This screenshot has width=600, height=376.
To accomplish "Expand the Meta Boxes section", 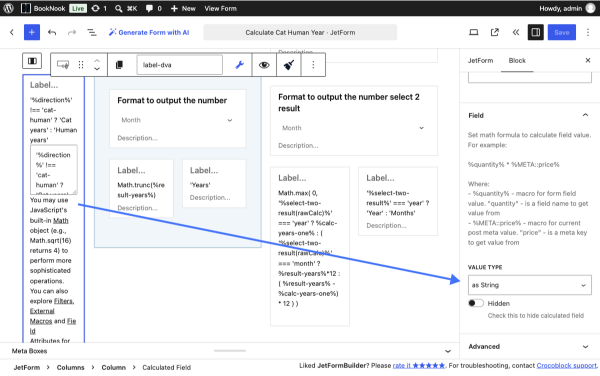I will [230, 351].
